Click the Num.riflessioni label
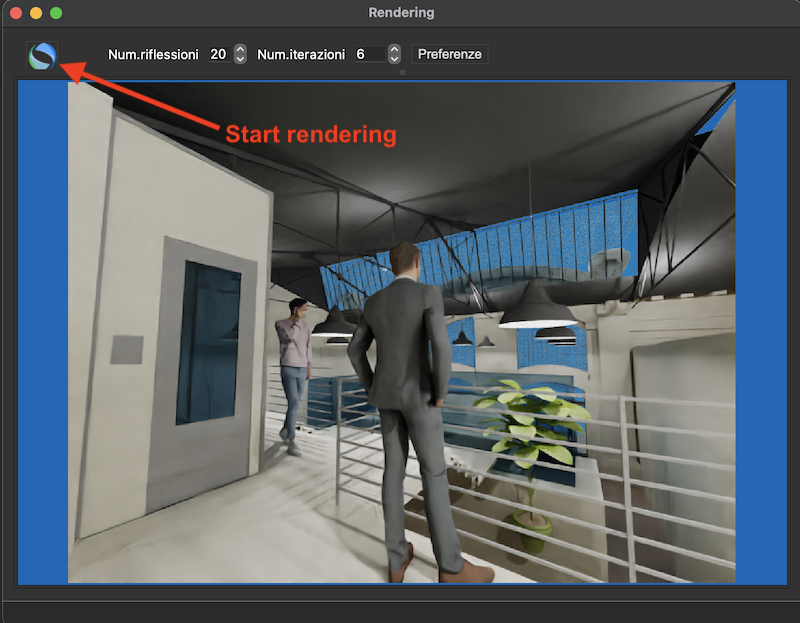 pos(153,55)
